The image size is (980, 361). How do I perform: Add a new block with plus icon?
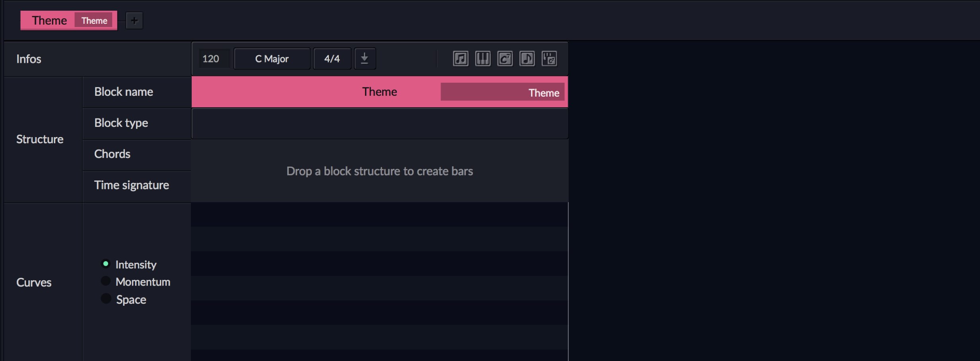point(134,21)
